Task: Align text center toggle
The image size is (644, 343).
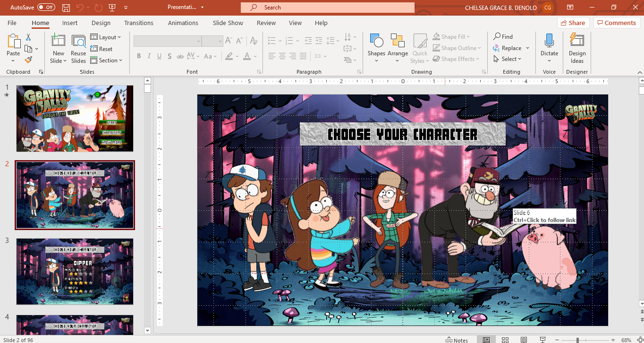Action: pyautogui.click(x=282, y=56)
